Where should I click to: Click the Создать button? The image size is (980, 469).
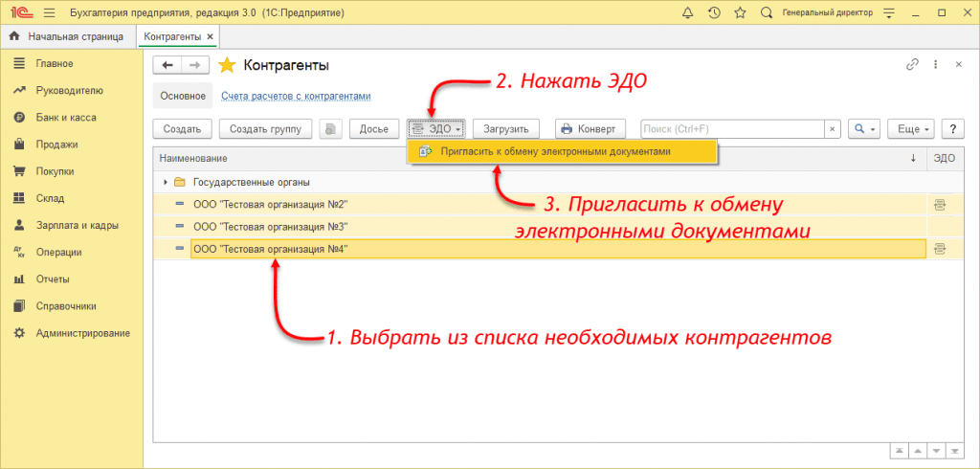(182, 128)
